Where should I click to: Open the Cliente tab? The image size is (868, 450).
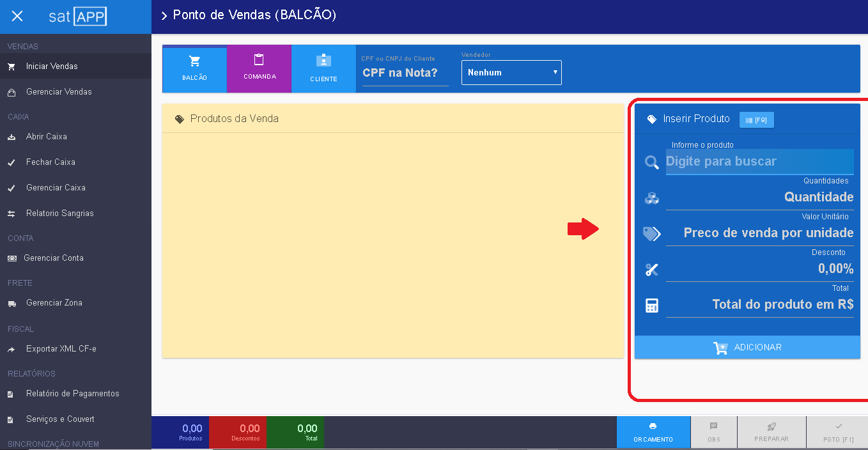tap(323, 69)
